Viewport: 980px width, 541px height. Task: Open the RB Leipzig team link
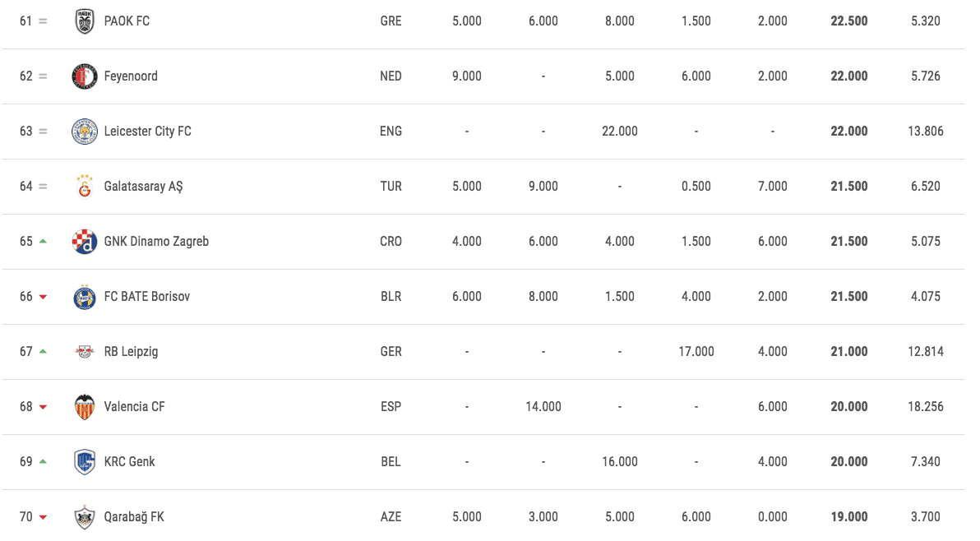(132, 352)
